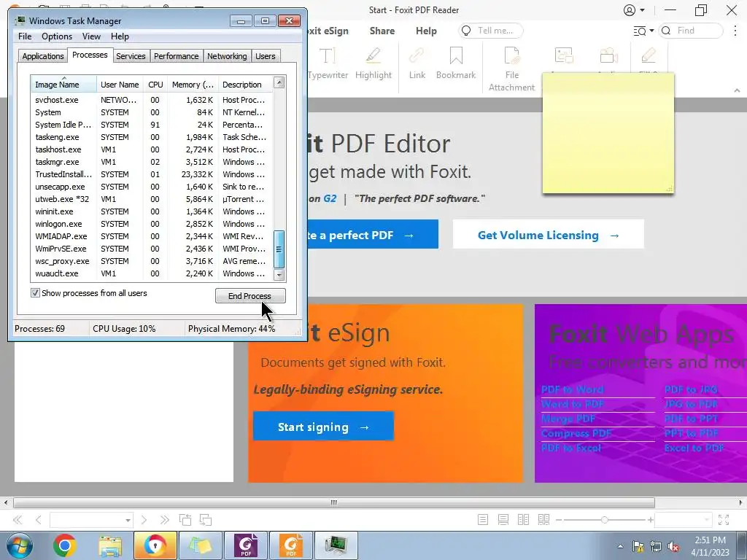Collapse the Foxit ribbon with the chevron
This screenshot has width=747, height=560.
coord(737,90)
